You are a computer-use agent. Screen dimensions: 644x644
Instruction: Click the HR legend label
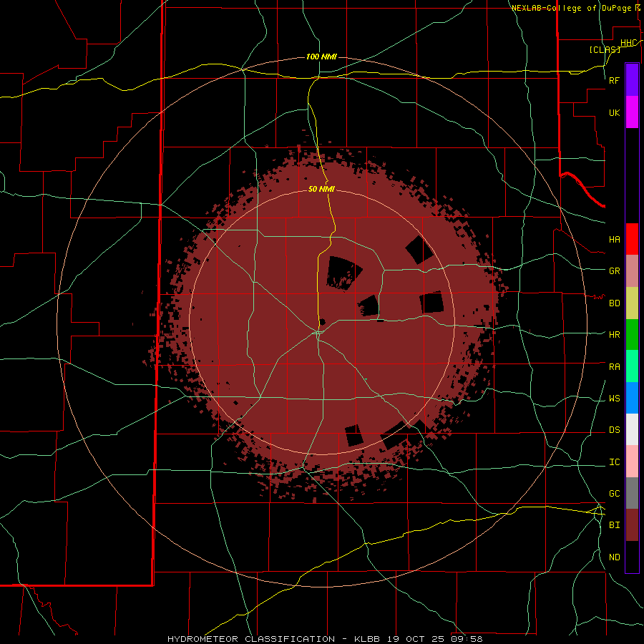click(x=614, y=334)
